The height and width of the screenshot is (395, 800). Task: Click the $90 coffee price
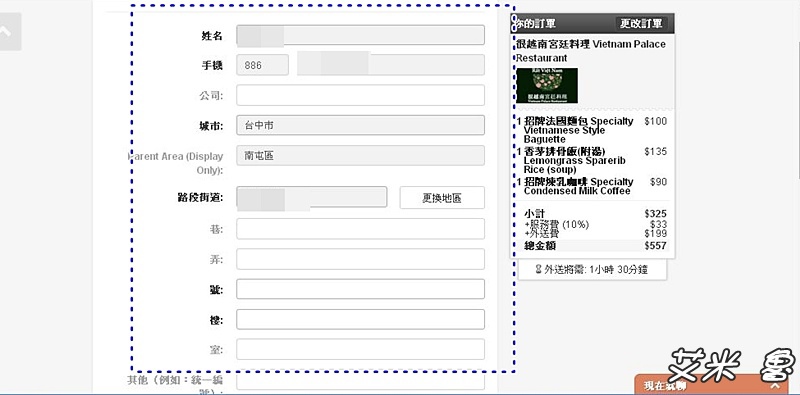658,182
